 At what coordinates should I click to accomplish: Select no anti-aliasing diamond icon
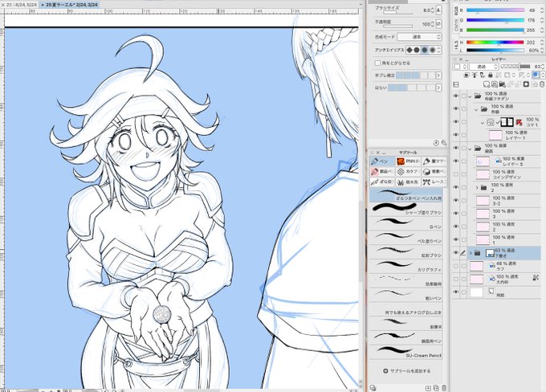(409, 50)
